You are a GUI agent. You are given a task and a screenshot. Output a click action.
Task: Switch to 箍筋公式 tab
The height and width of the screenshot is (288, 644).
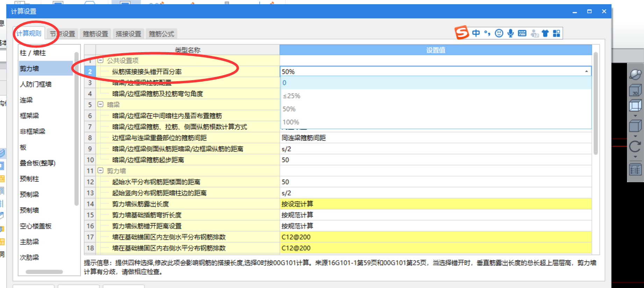[162, 34]
